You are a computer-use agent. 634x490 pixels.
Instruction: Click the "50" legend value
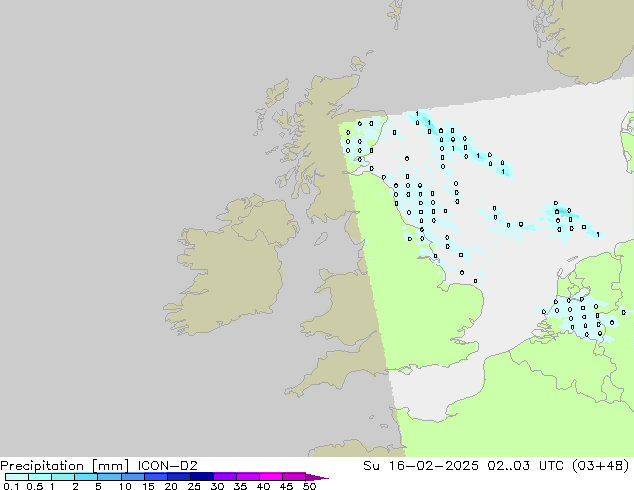[309, 486]
